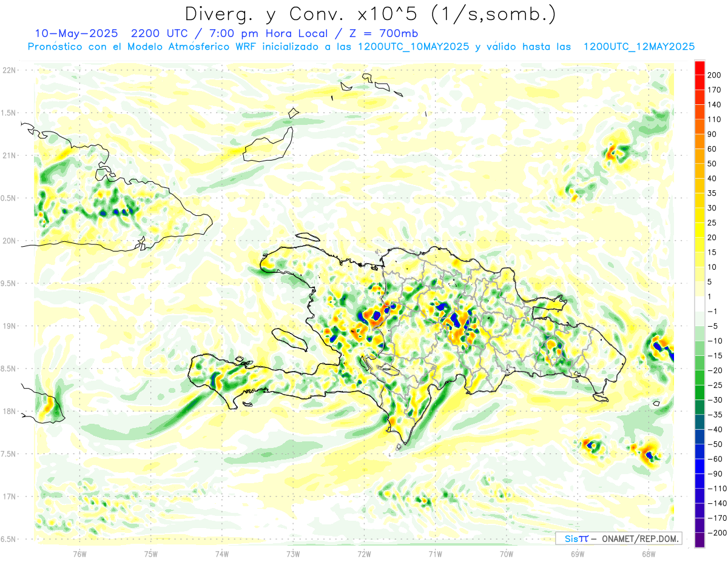Click the red swatch atop the color bar
The height and width of the screenshot is (562, 728).
699,67
